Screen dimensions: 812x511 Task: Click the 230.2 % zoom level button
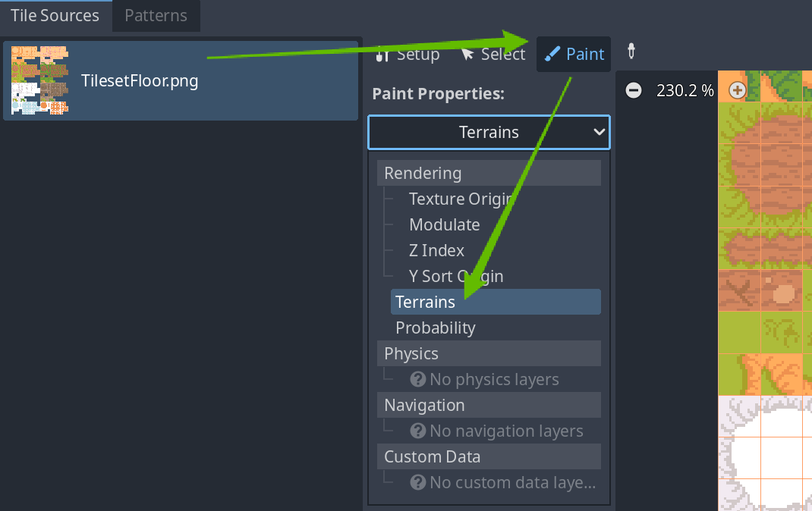coord(685,90)
